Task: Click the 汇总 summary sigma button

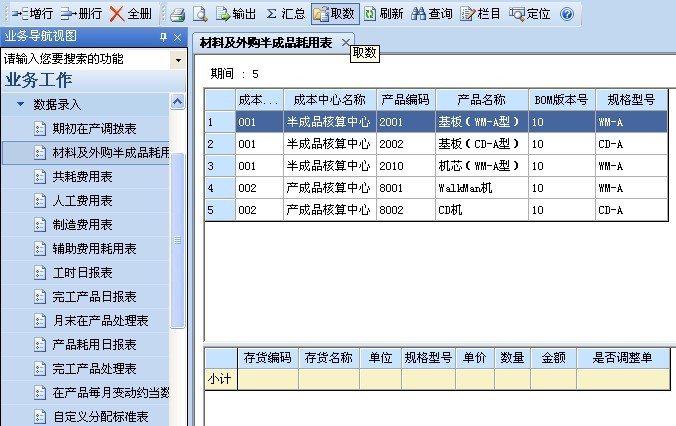Action: click(x=285, y=14)
